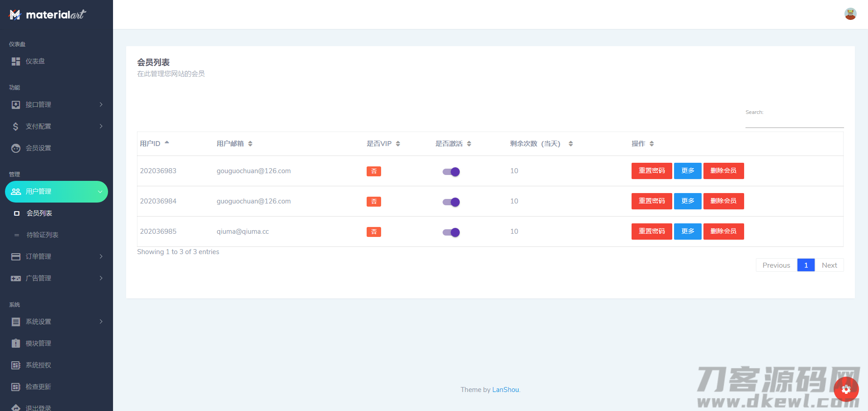Click the Search input field
Viewport: 868px width, 411px height.
point(794,122)
